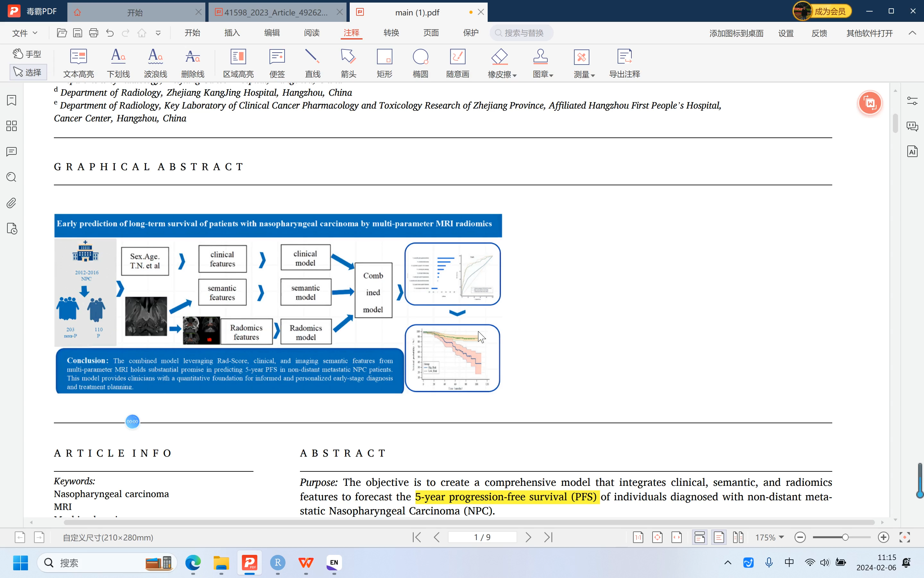Click the orange convert-to-Word floating button
This screenshot has width=924, height=578.
click(870, 103)
